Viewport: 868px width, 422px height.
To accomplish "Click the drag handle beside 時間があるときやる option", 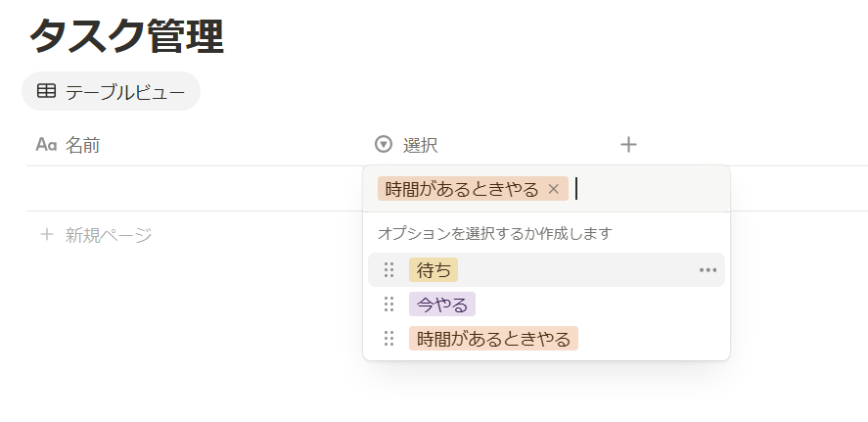I will click(x=388, y=339).
